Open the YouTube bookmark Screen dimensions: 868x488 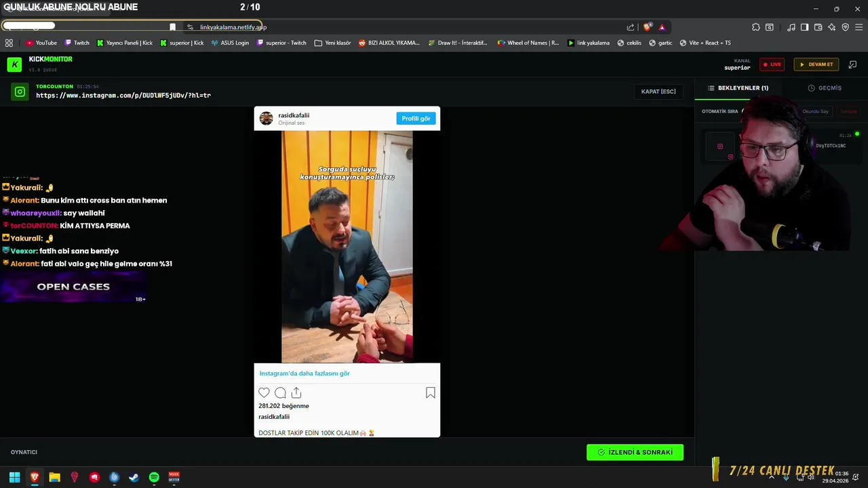[x=41, y=43]
